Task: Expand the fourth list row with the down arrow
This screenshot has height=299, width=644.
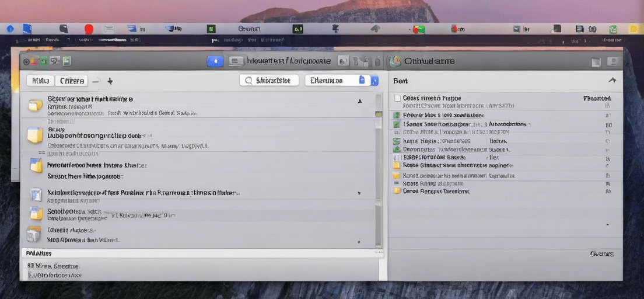Action: coord(359,193)
